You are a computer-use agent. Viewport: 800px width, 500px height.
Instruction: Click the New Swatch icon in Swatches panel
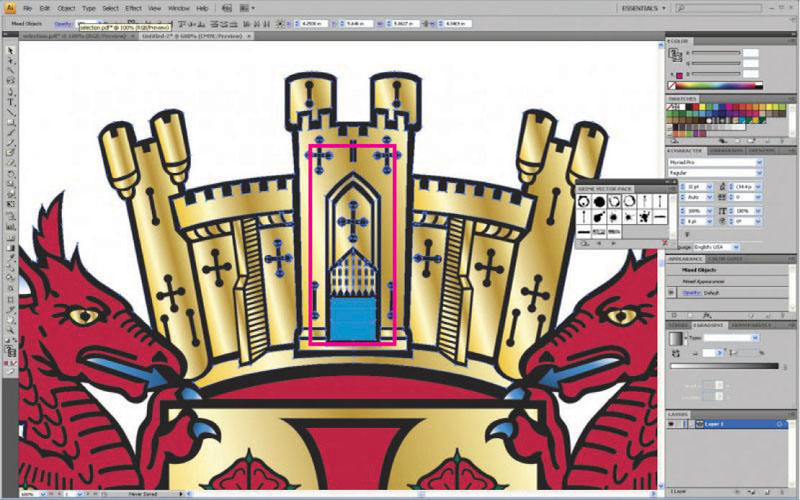coord(769,141)
